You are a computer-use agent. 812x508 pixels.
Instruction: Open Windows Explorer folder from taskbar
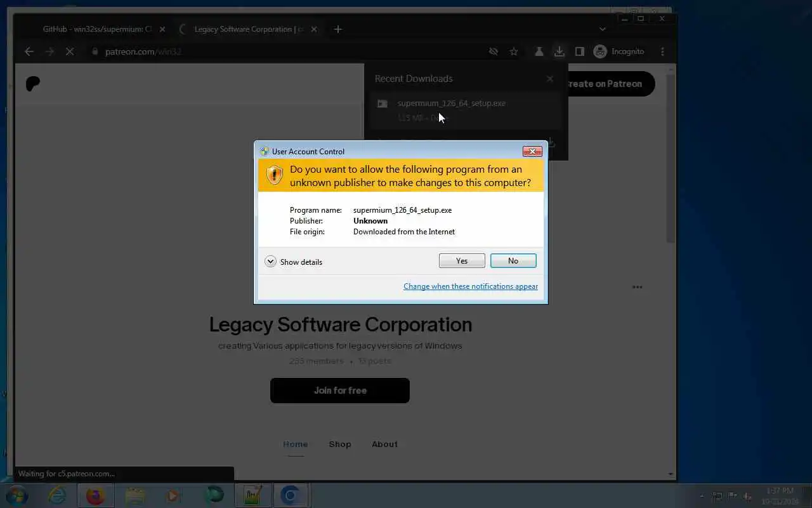(135, 495)
